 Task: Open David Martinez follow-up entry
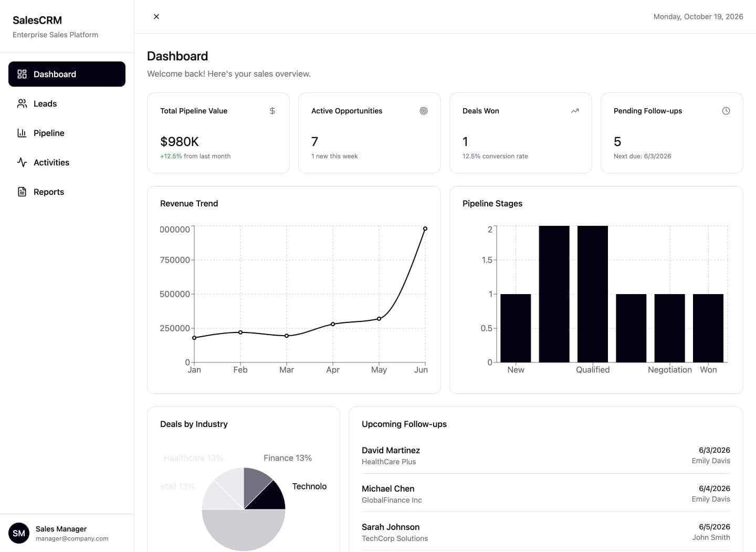[546, 455]
